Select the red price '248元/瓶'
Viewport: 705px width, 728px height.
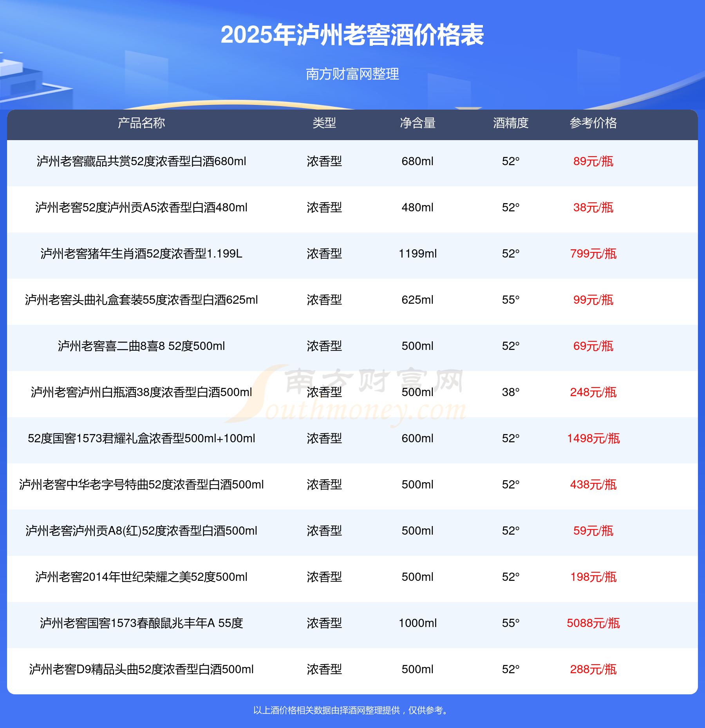pos(593,392)
